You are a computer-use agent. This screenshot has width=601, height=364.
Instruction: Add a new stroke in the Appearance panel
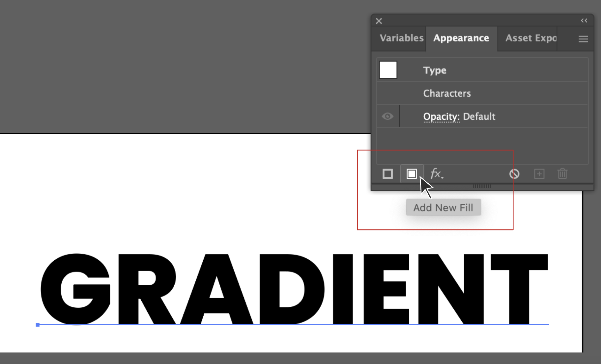pyautogui.click(x=388, y=174)
